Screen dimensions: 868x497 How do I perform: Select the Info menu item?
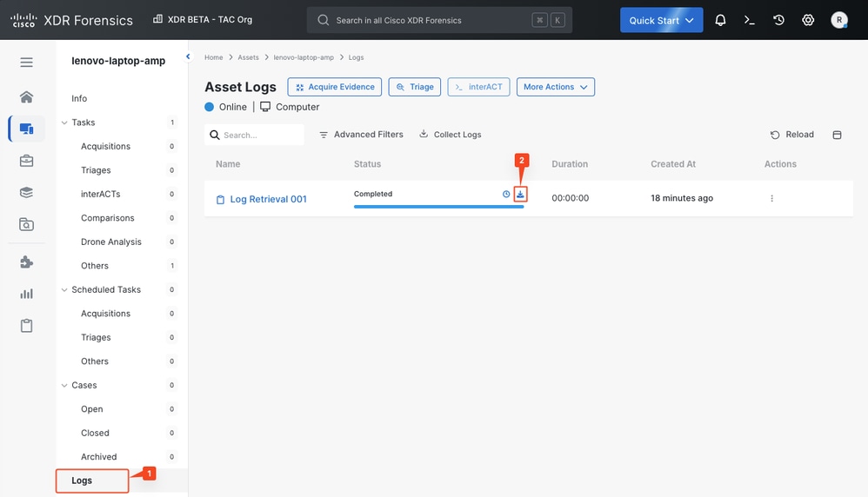[79, 98]
